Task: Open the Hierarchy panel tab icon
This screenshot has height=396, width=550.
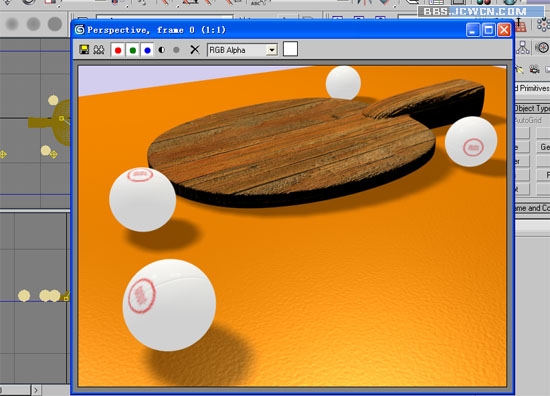Action: pos(523,47)
